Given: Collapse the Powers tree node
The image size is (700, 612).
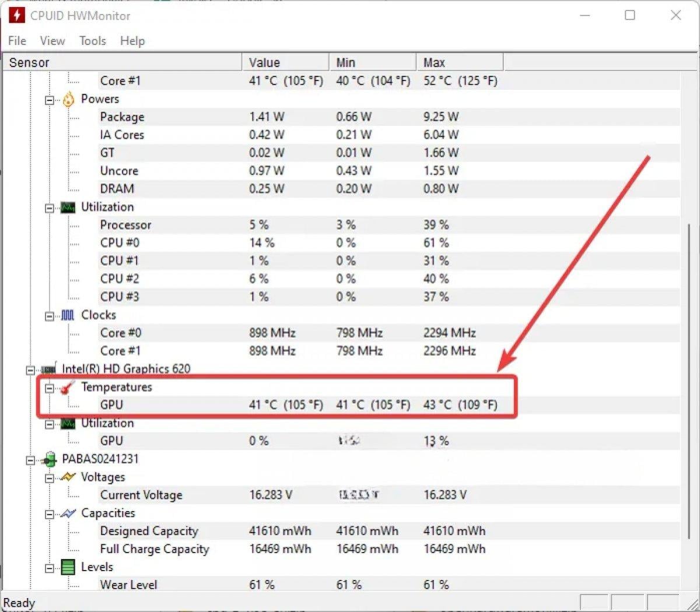Looking at the screenshot, I should click(x=50, y=100).
